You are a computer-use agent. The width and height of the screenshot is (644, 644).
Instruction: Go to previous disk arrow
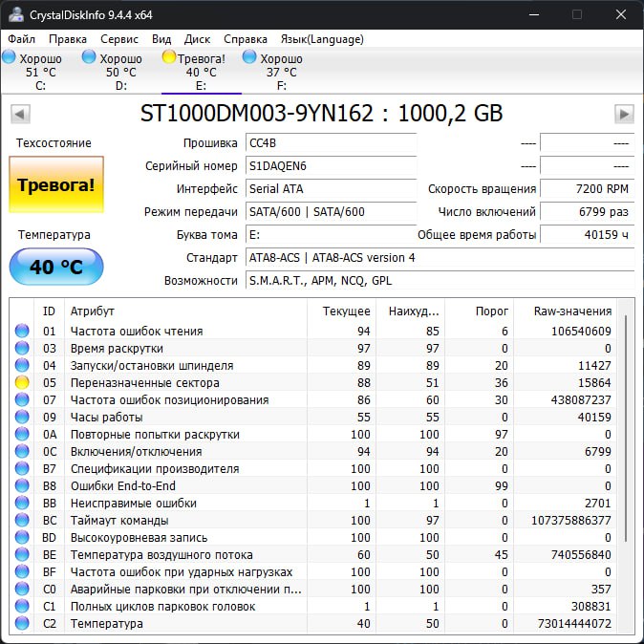click(x=20, y=114)
